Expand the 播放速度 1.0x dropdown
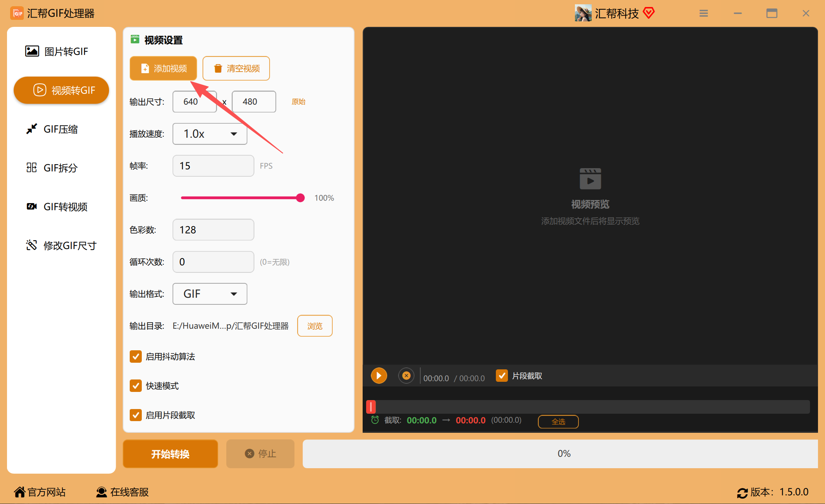 click(210, 134)
